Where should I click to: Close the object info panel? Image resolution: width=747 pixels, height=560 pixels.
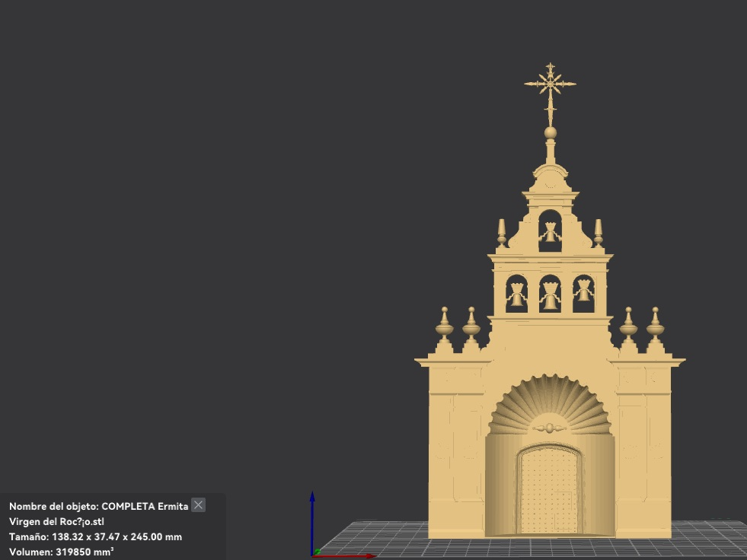[198, 504]
